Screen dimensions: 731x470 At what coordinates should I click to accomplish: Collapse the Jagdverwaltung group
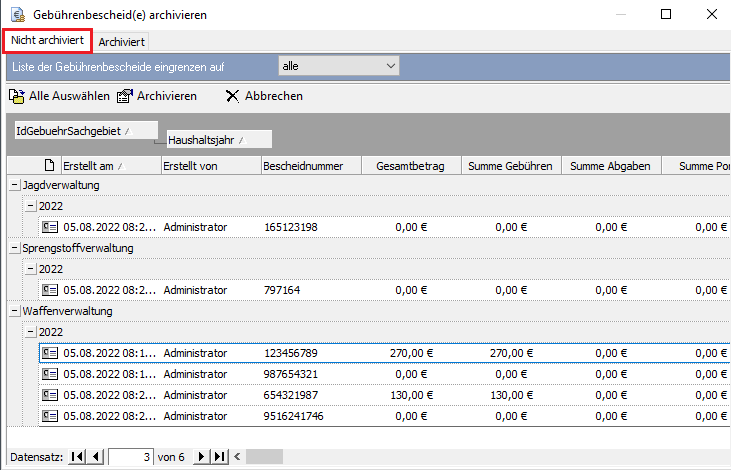point(14,185)
